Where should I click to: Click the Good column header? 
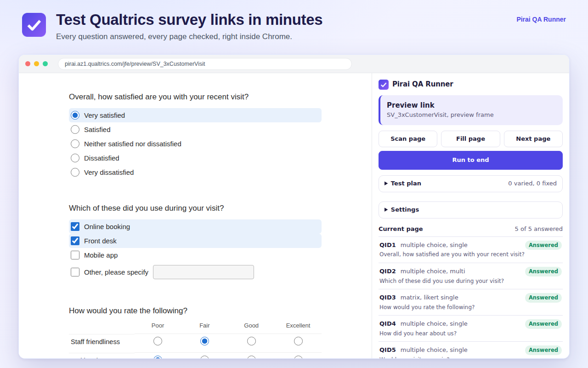click(x=251, y=326)
